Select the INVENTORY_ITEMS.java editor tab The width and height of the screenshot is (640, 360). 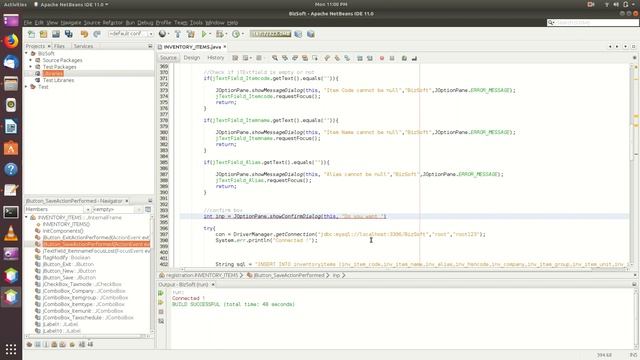tap(192, 47)
